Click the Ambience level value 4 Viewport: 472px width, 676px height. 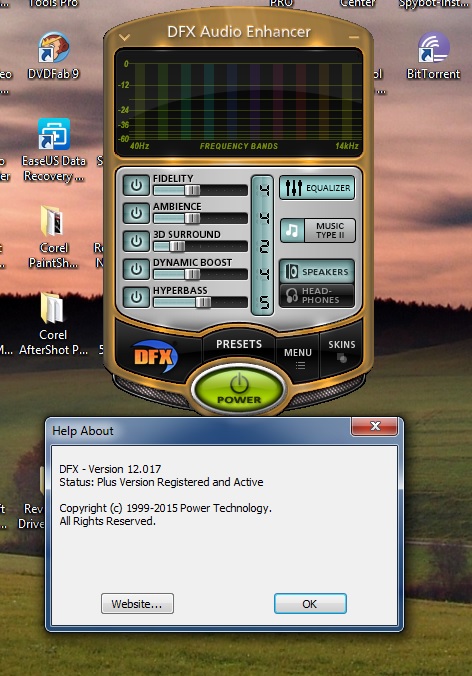click(x=263, y=218)
